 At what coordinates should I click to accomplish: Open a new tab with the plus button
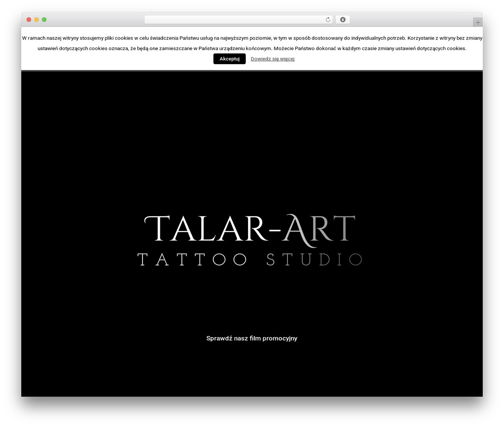pyautogui.click(x=478, y=22)
